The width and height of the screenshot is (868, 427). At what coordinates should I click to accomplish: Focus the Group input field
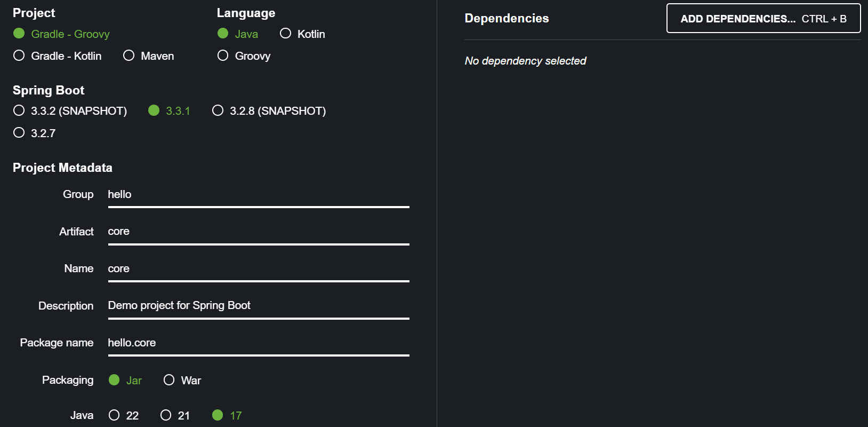(258, 195)
